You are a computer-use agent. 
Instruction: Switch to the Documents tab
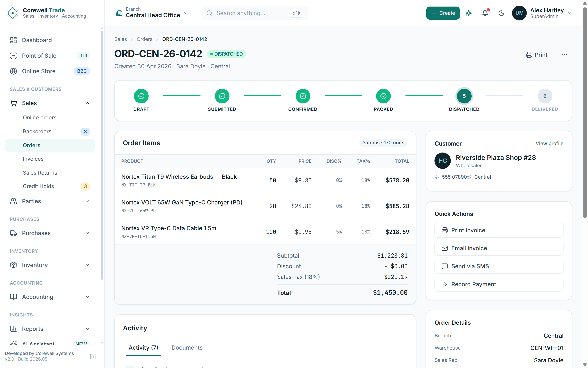187,348
